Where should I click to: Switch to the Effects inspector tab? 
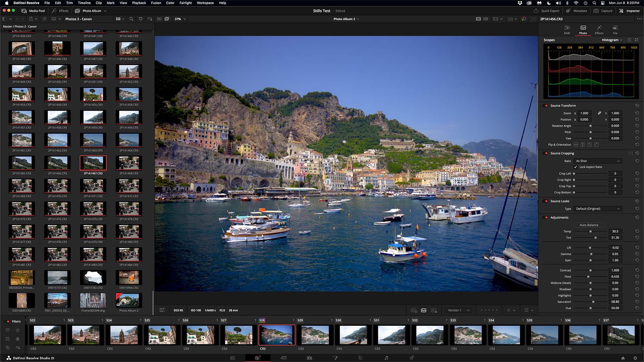[x=599, y=30]
